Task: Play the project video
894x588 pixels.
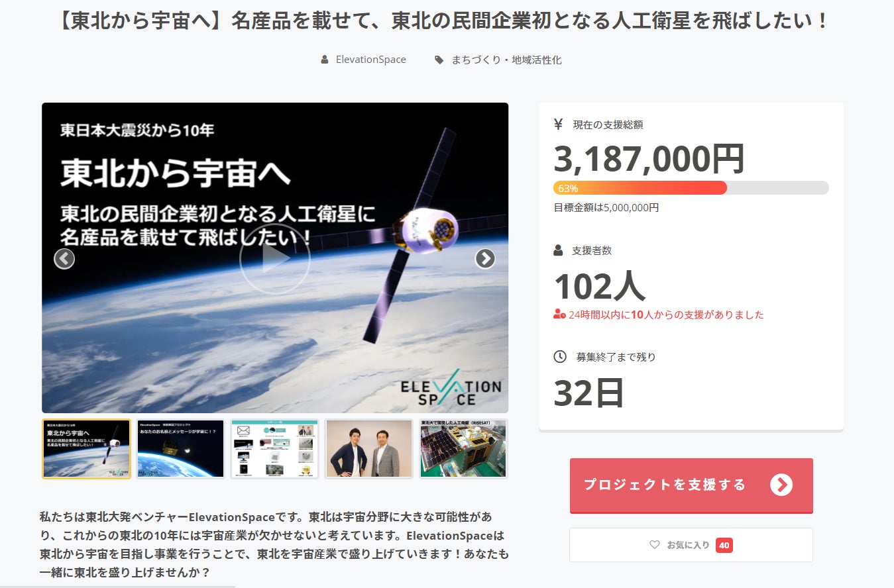Action: click(275, 258)
